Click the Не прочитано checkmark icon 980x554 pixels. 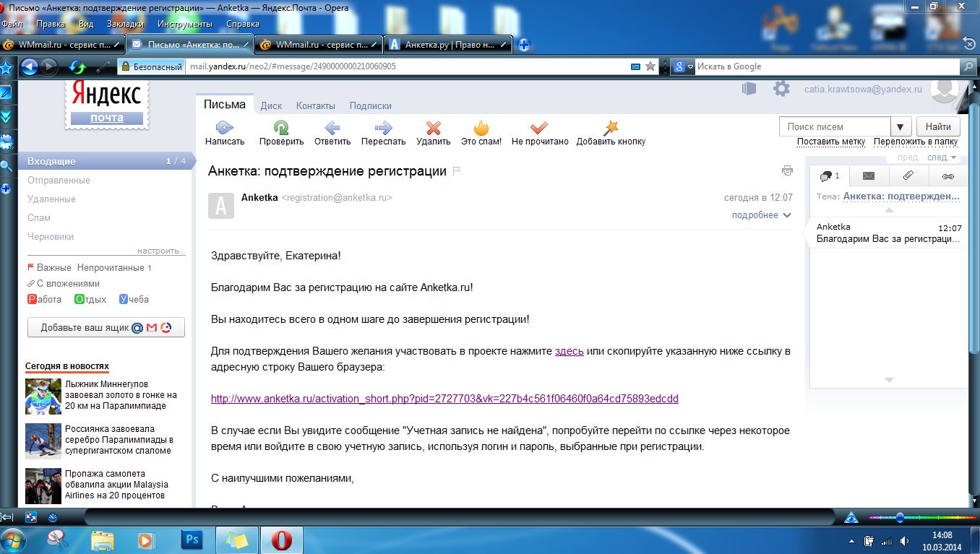539,128
